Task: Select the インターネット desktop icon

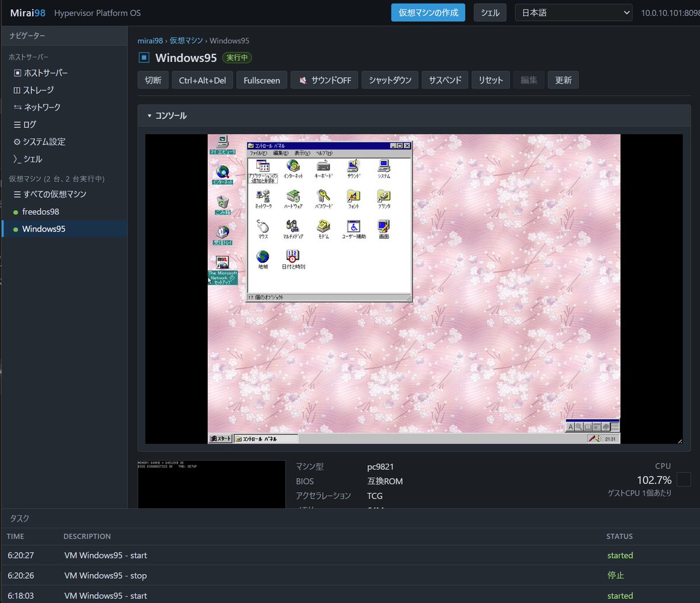Action: pos(222,176)
